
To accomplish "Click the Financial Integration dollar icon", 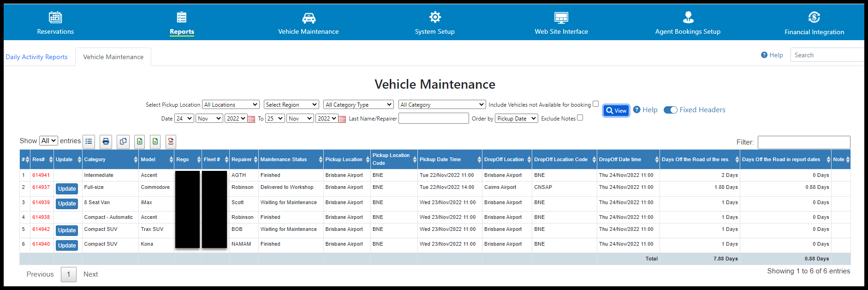I will 814,17.
